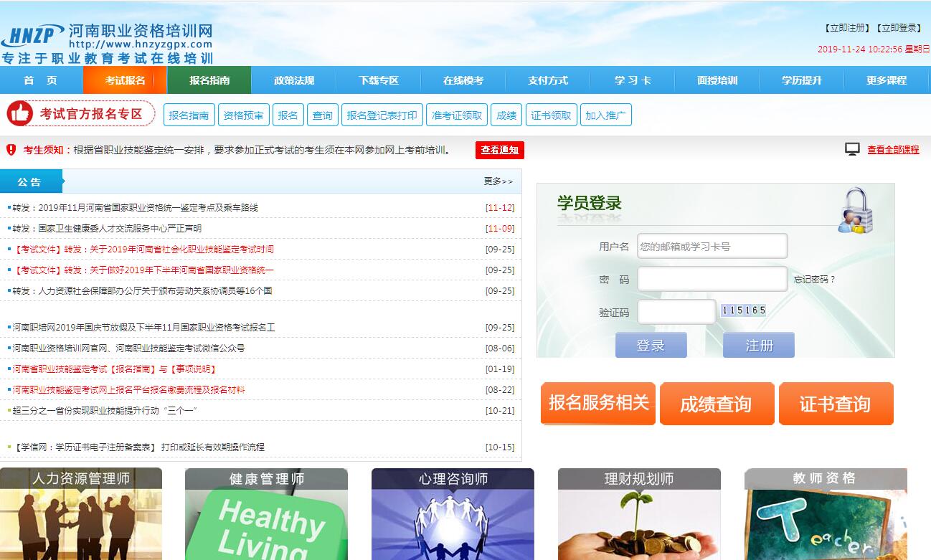This screenshot has width=931, height=560.
Task: Click the 登录 button
Action: point(651,346)
